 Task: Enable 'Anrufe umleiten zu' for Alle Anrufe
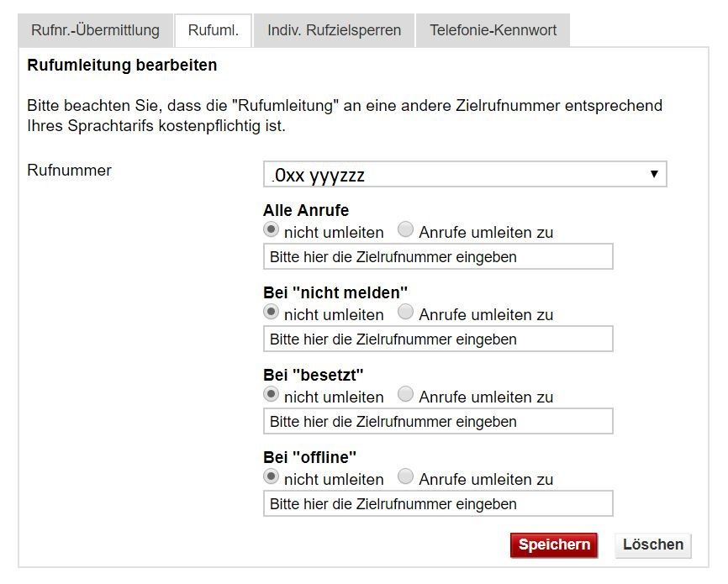[405, 229]
